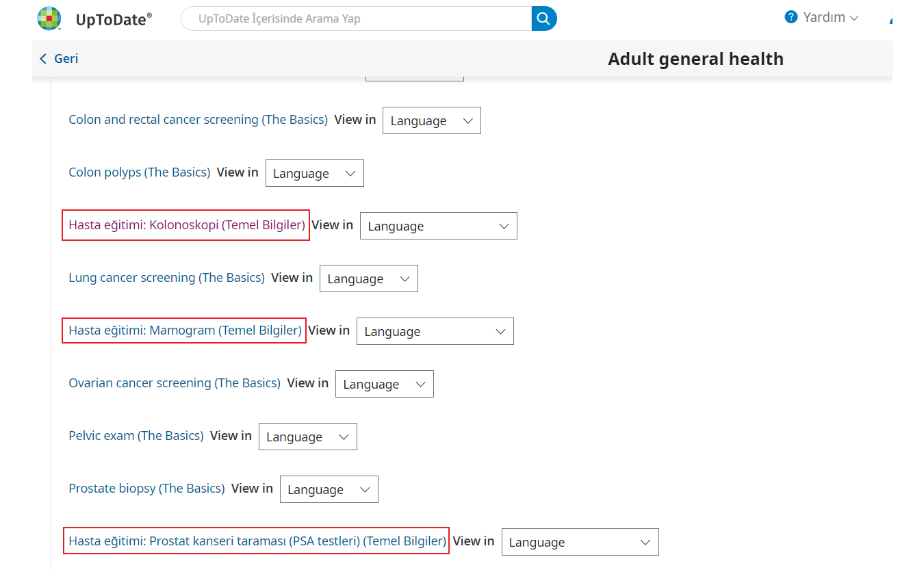The width and height of the screenshot is (924, 570).
Task: Open Language dropdown for Pelvic exam
Action: [307, 437]
